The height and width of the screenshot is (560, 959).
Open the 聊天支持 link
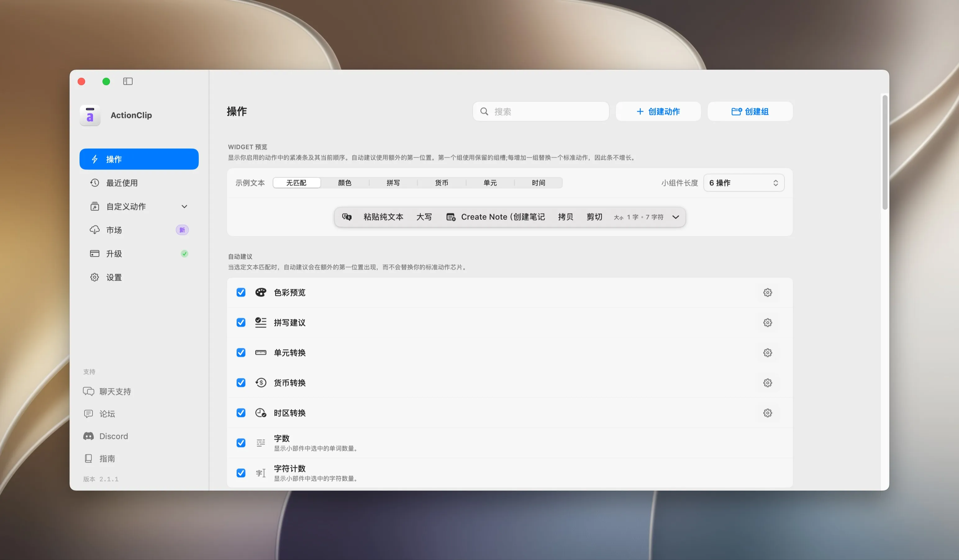click(x=107, y=391)
